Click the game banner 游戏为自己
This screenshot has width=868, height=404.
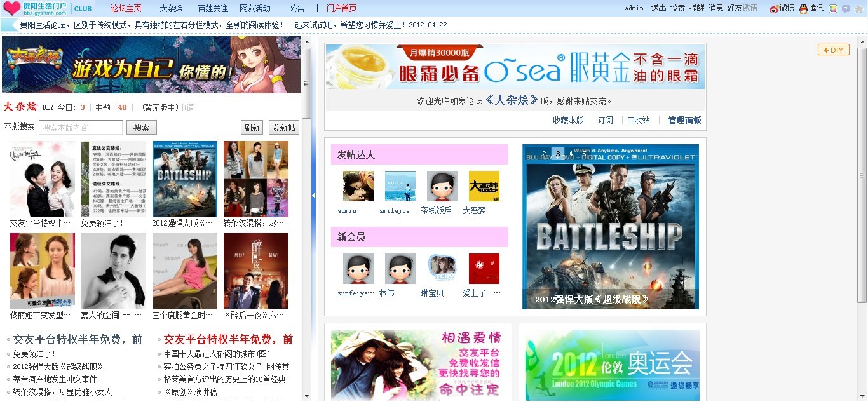click(x=151, y=65)
